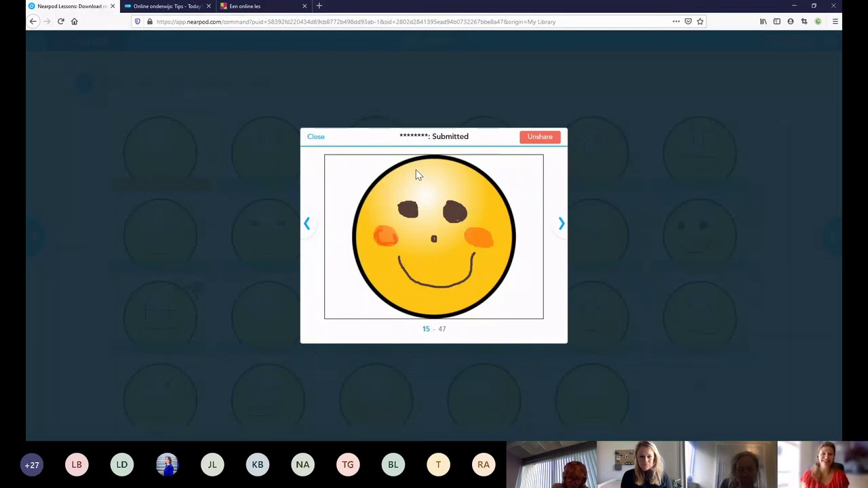Open the green round extension icon
The height and width of the screenshot is (488, 868).
tap(818, 22)
